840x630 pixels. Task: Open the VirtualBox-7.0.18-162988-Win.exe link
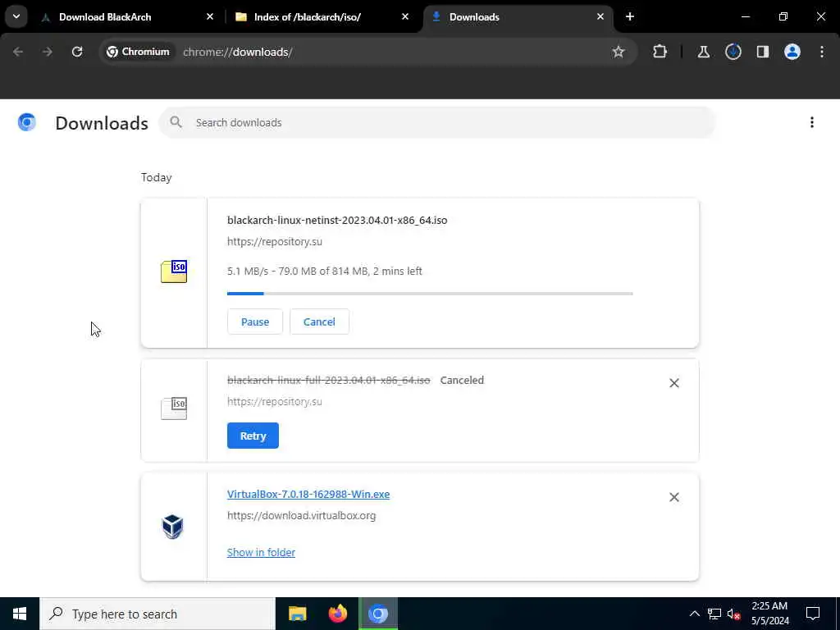pyautogui.click(x=308, y=495)
